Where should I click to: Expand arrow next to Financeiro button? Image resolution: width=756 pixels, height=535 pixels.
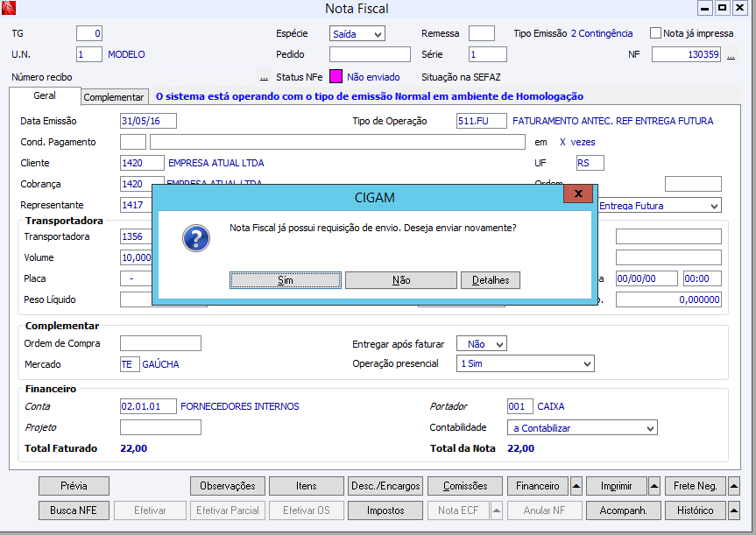(576, 486)
